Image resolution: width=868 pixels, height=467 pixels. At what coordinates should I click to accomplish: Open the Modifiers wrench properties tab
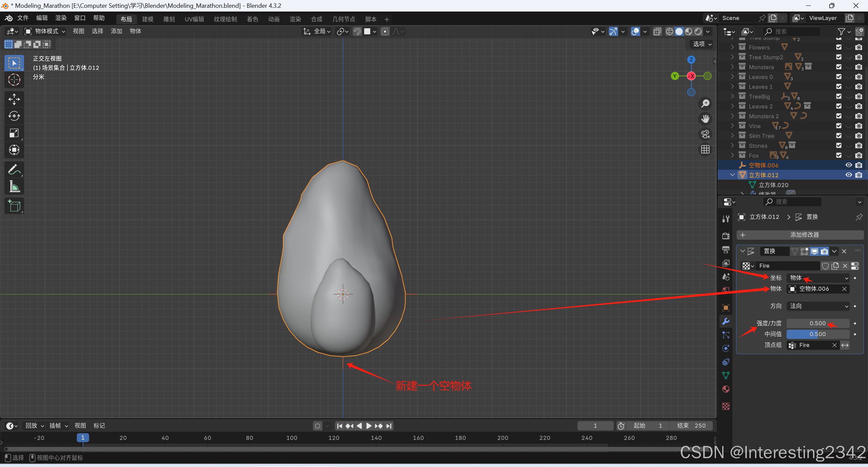726,321
